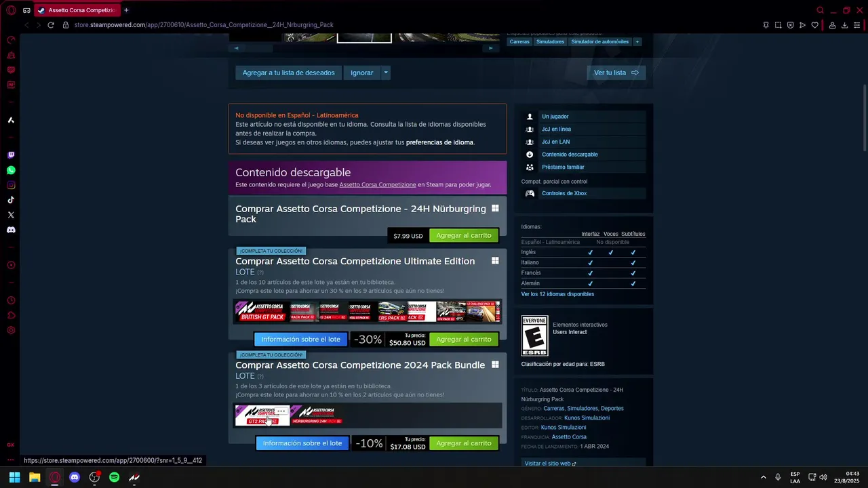This screenshot has height=488, width=868.
Task: Open Windows Start menu
Action: click(x=14, y=477)
